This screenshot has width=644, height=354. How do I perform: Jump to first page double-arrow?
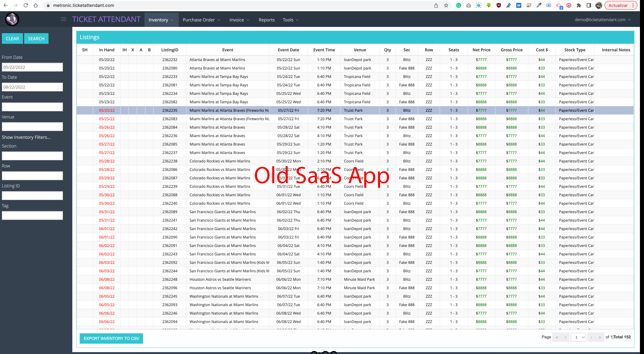tap(557, 337)
